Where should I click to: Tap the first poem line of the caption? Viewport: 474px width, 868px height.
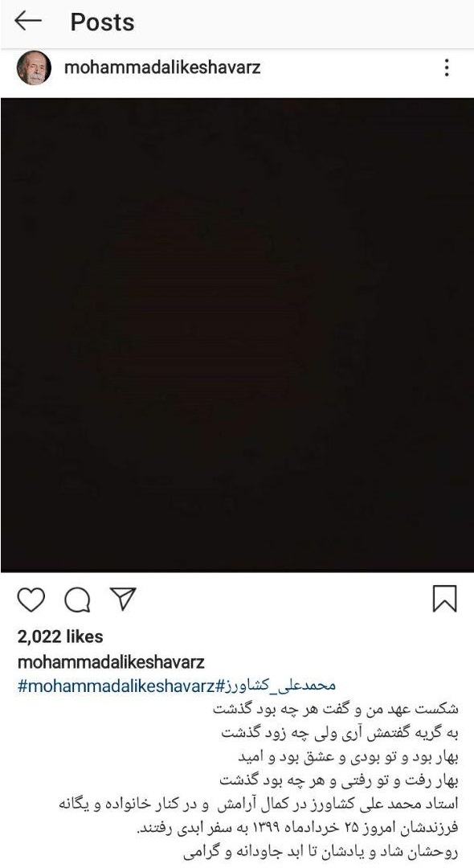(x=336, y=709)
